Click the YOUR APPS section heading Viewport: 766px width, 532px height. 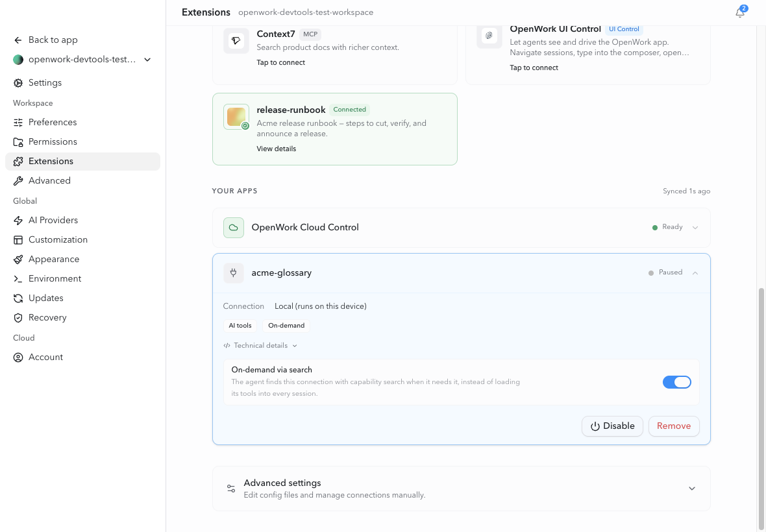pos(234,191)
